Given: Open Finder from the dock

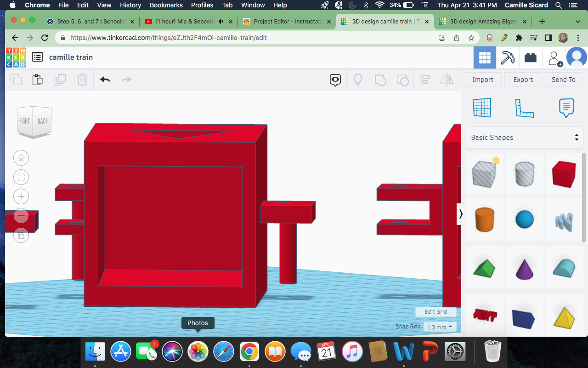Looking at the screenshot, I should [96, 352].
